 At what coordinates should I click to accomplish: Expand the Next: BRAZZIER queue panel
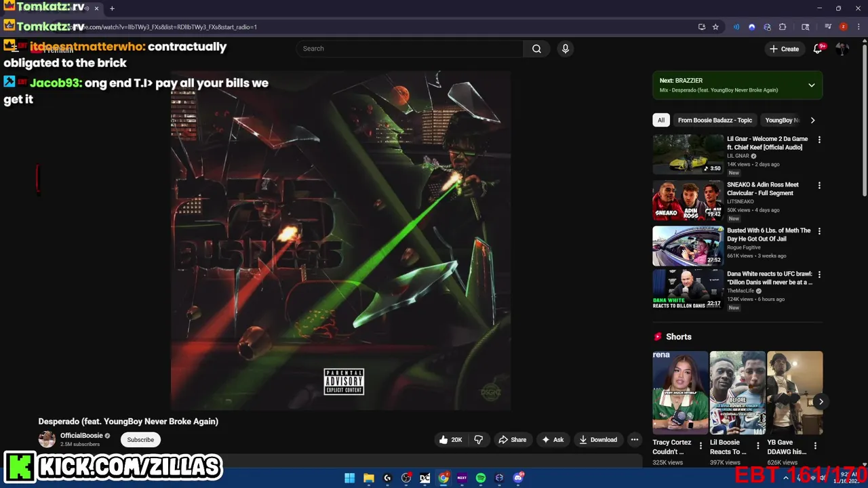click(x=811, y=85)
